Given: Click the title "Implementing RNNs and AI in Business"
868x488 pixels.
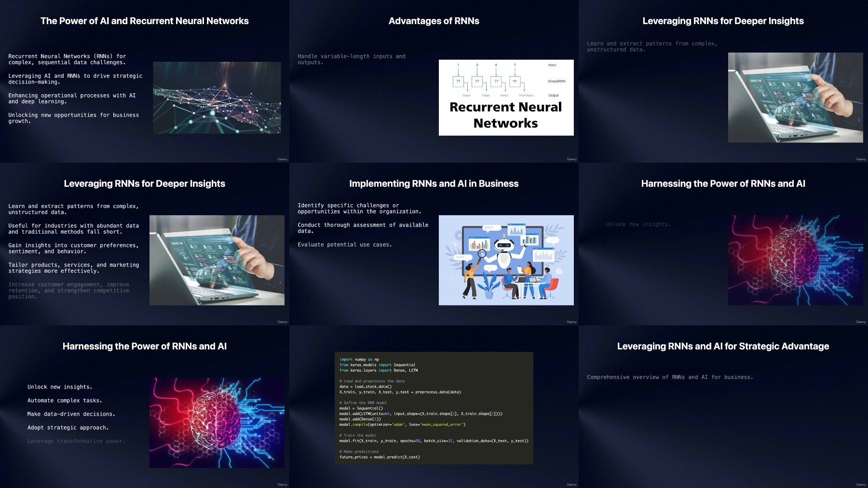Looking at the screenshot, I should [x=434, y=184].
